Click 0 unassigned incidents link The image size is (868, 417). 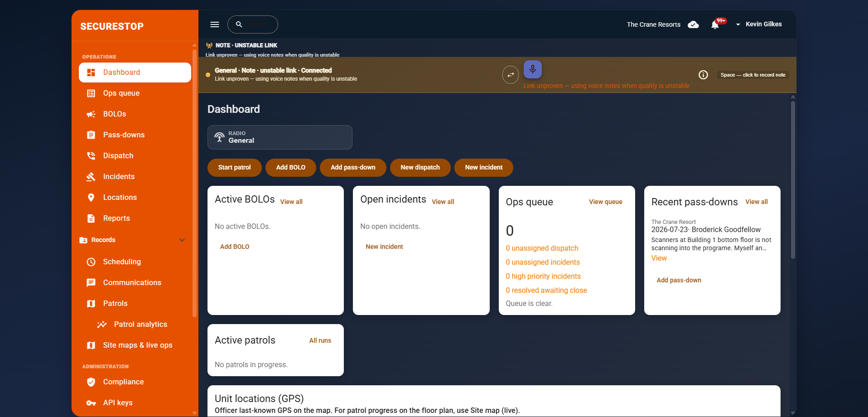tap(543, 262)
